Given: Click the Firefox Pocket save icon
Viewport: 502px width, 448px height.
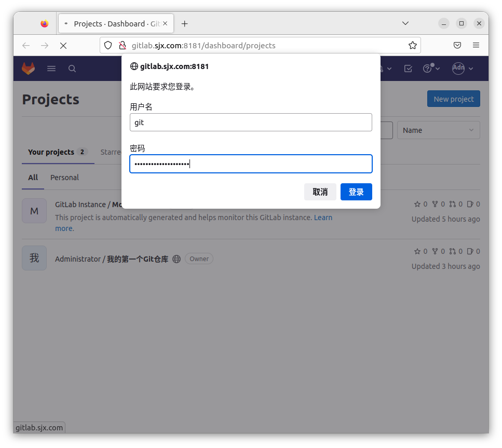Looking at the screenshot, I should tap(457, 46).
